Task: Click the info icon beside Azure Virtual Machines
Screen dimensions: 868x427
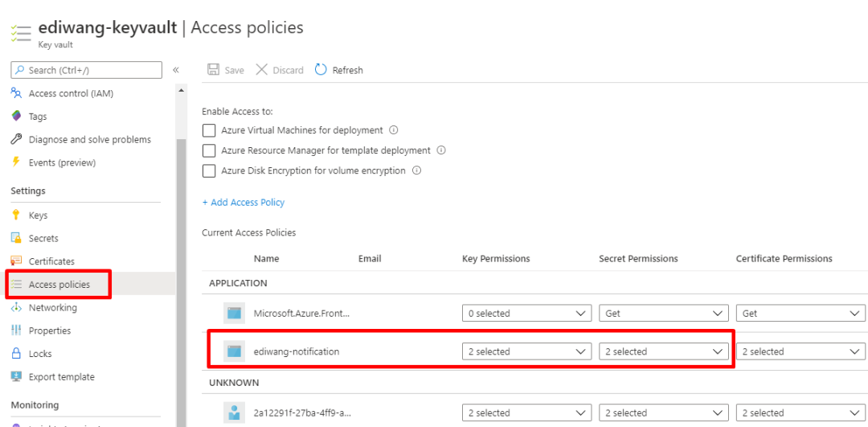Action: [x=394, y=129]
